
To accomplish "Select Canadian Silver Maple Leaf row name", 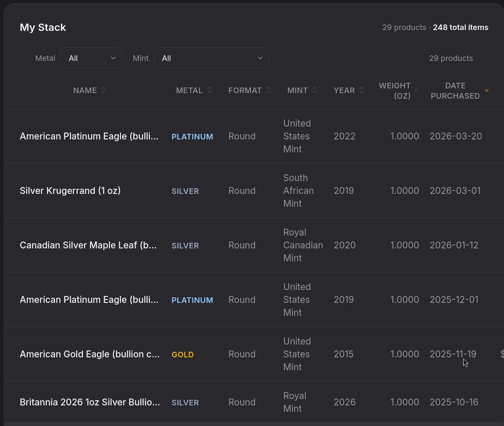I will click(88, 245).
